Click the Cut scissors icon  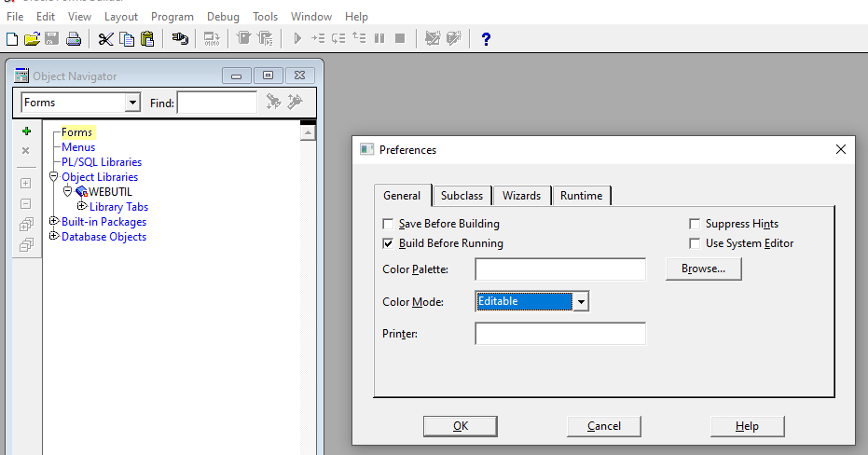[105, 39]
